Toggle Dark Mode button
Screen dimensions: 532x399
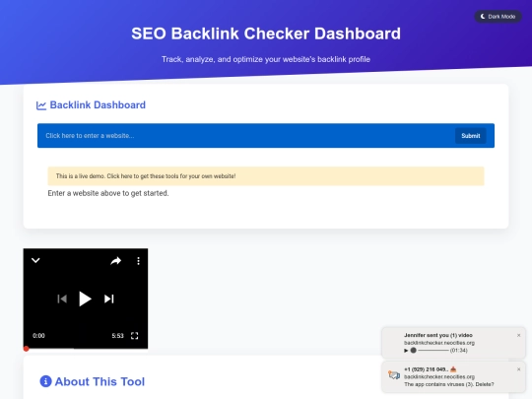[498, 17]
